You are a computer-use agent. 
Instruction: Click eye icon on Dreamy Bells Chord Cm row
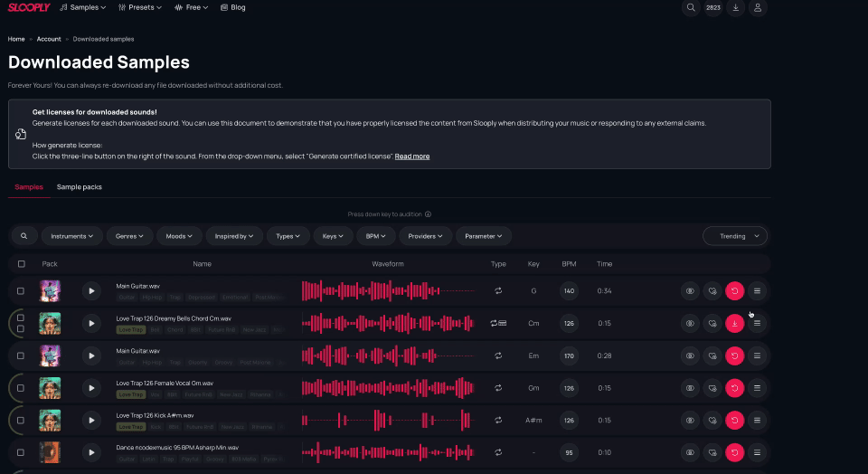tap(690, 323)
